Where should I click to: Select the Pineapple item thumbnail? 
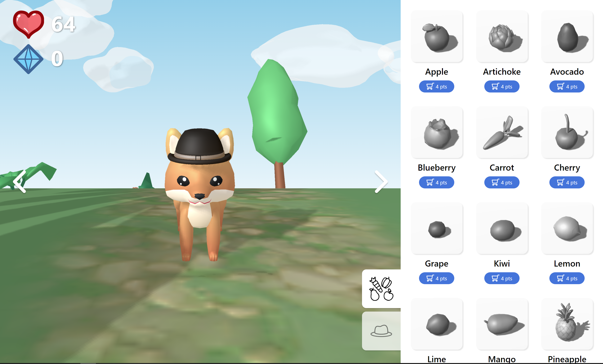point(567,324)
